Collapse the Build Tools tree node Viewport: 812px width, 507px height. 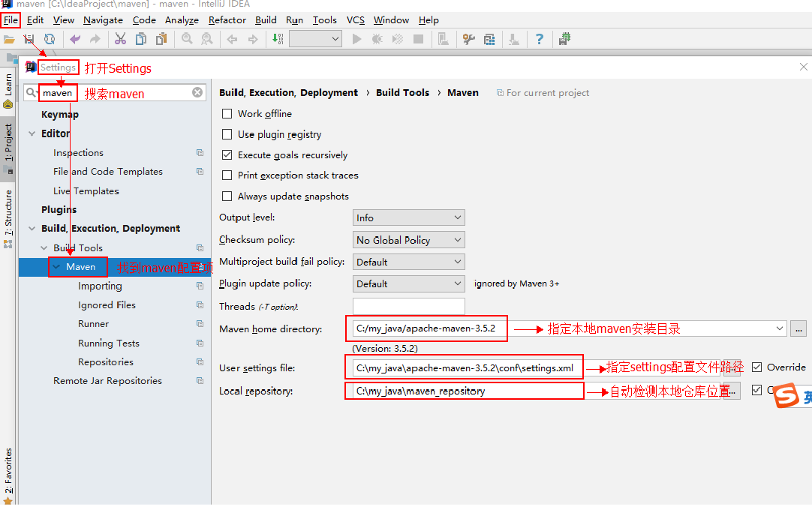point(44,247)
